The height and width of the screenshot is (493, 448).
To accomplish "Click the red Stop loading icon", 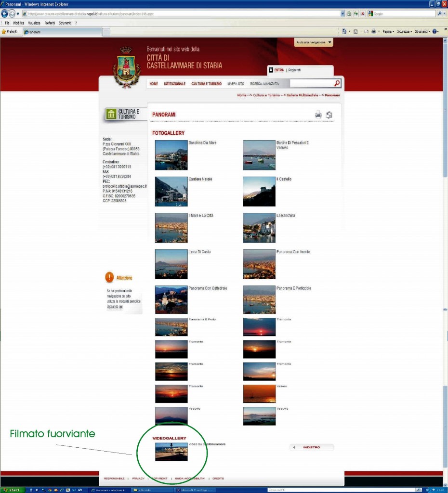I will pyautogui.click(x=363, y=13).
